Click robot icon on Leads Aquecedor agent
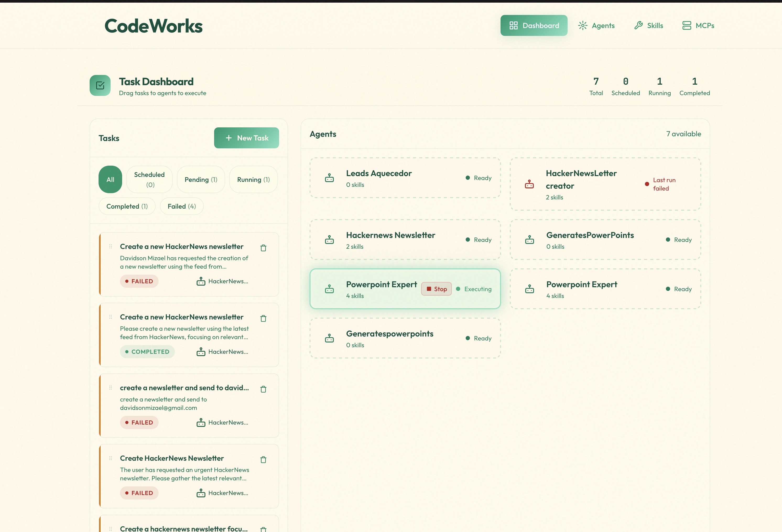 point(329,178)
